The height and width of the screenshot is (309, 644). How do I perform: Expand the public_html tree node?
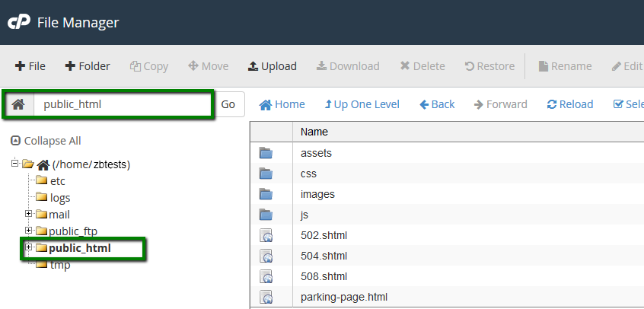click(x=29, y=247)
